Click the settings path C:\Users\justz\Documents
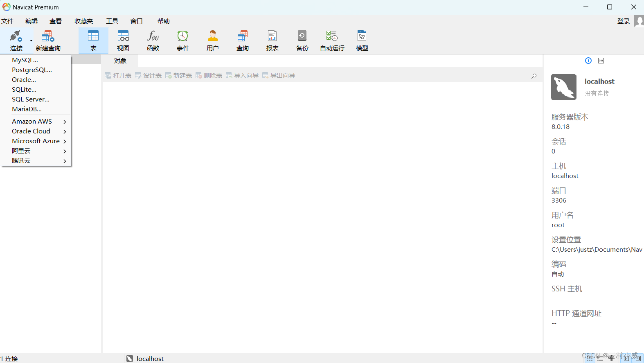Image resolution: width=644 pixels, height=363 pixels. 597,249
